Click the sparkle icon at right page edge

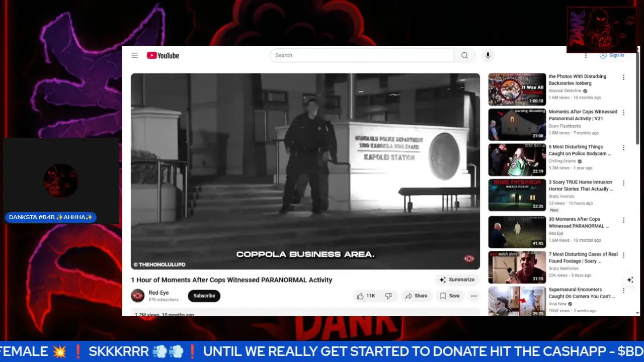pos(630,280)
